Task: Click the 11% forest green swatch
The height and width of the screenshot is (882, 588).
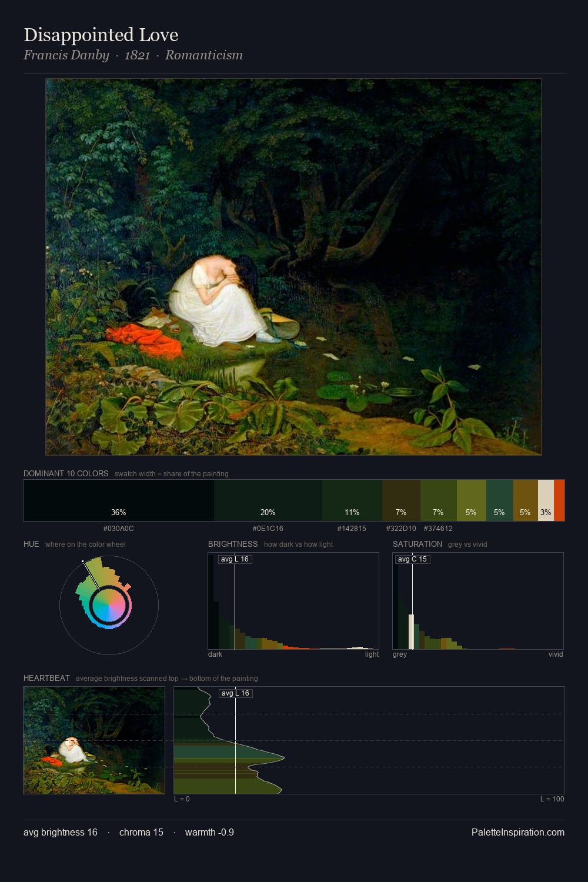Action: point(352,500)
